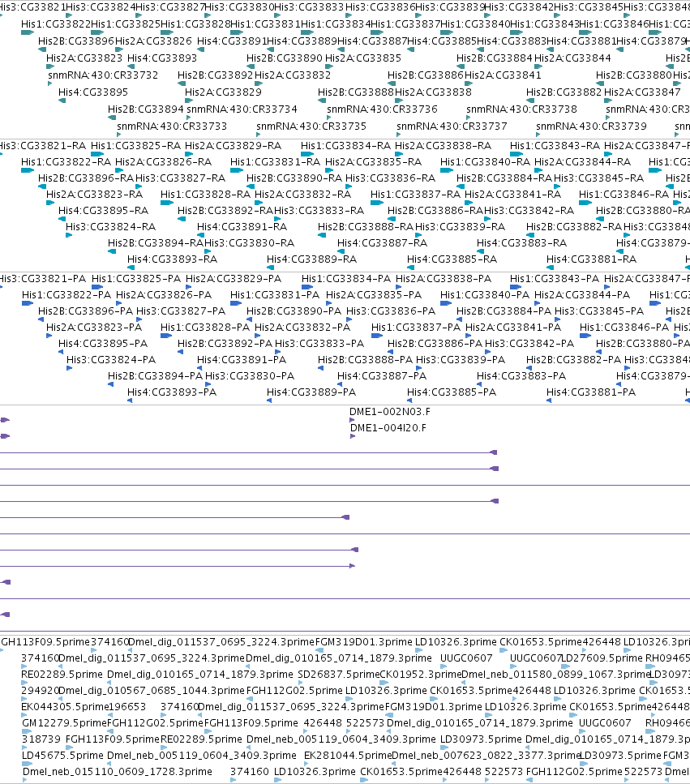Image resolution: width=690 pixels, height=784 pixels.
Task: Select snmRNA:430:CR33733 label
Action: (x=172, y=126)
